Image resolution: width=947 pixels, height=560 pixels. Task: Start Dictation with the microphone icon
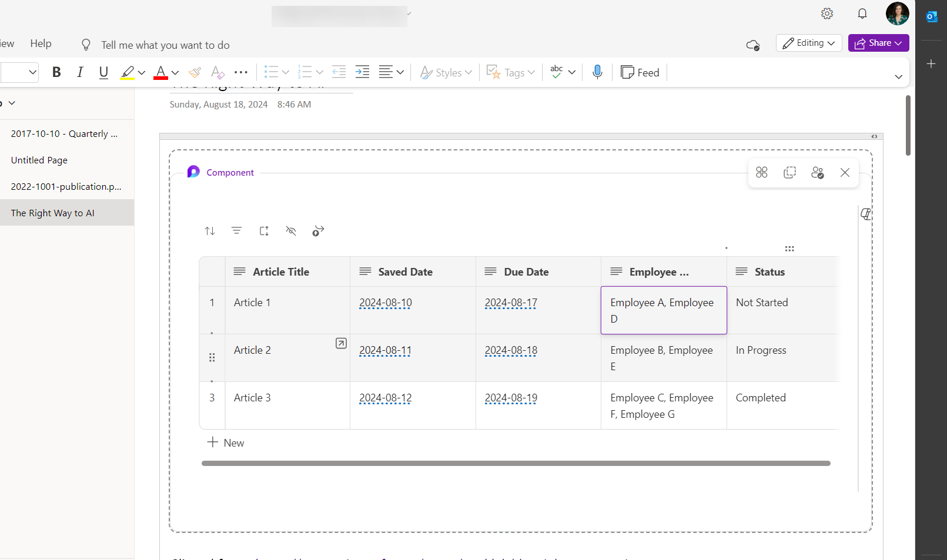597,72
